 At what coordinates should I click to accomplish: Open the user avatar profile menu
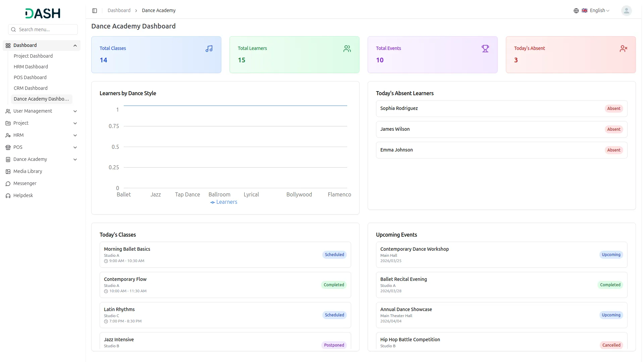coord(626,11)
